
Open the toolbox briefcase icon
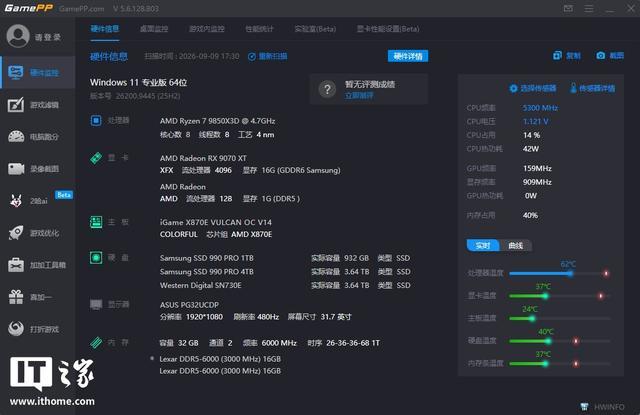pos(16,265)
